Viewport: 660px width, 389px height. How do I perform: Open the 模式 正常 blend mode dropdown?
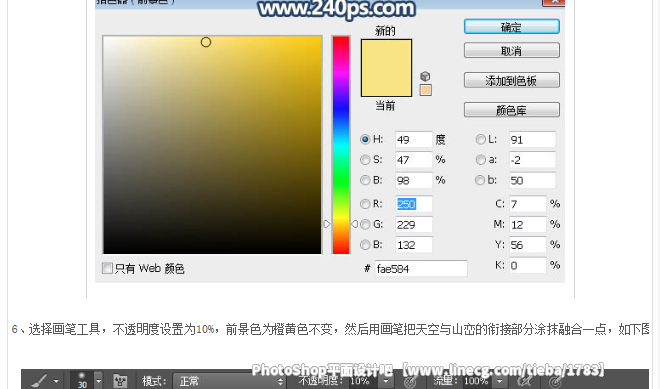pyautogui.click(x=229, y=381)
